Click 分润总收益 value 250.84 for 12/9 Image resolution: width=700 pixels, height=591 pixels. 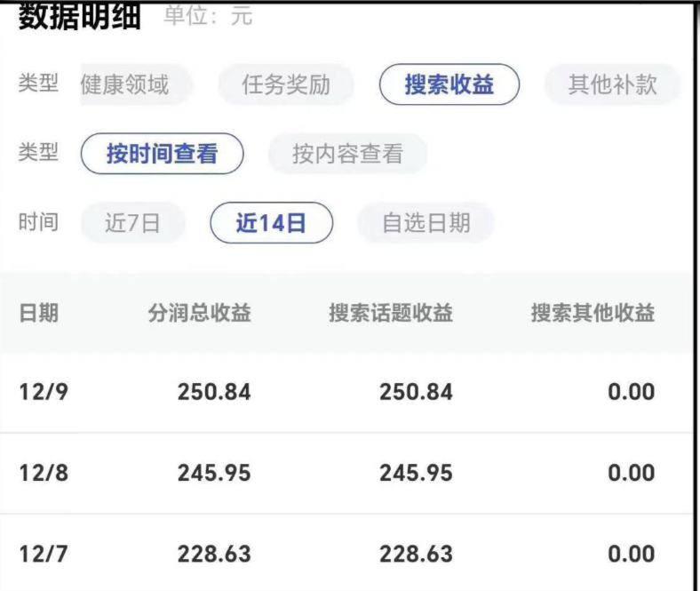pos(213,392)
